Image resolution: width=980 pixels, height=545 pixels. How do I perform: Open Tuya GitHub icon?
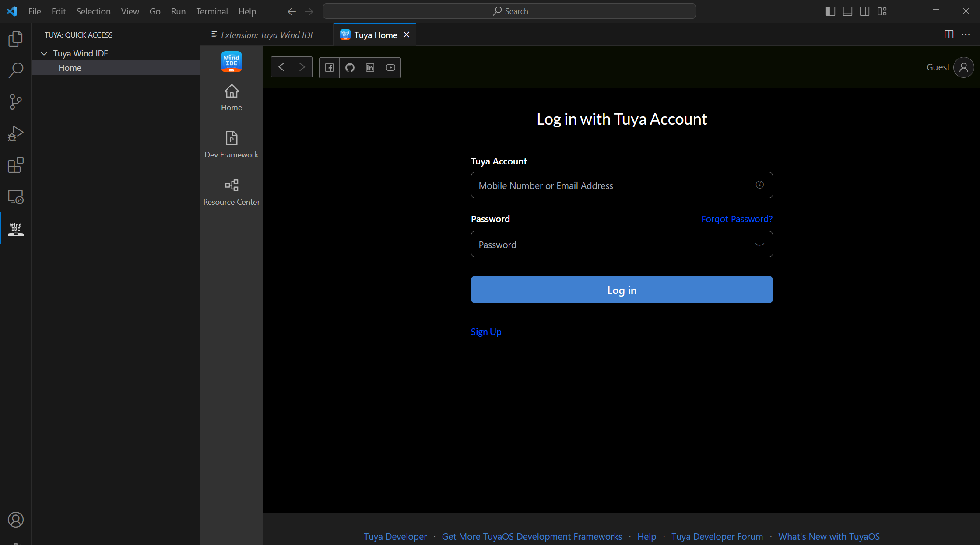click(350, 67)
